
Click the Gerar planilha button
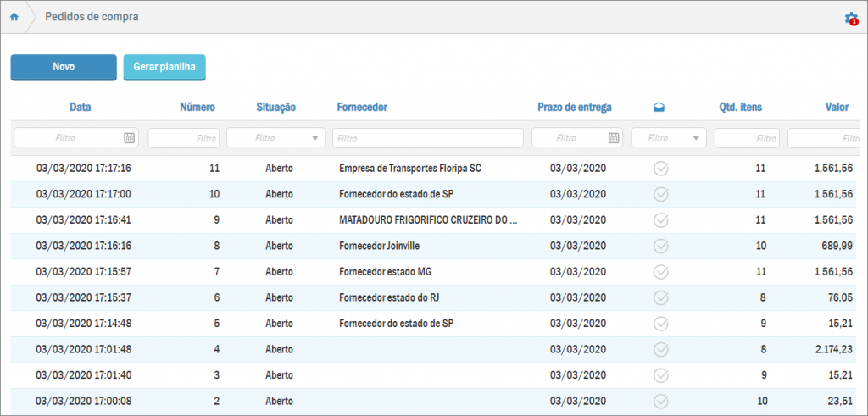[164, 68]
